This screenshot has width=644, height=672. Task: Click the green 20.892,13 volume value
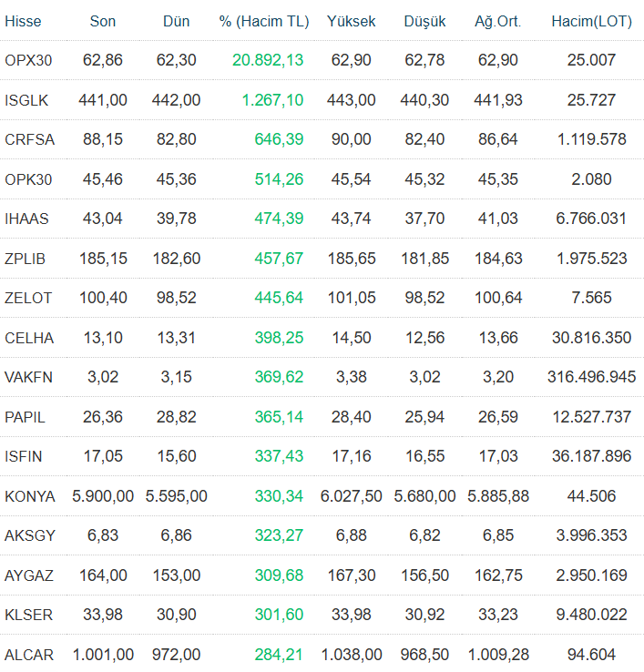(268, 60)
